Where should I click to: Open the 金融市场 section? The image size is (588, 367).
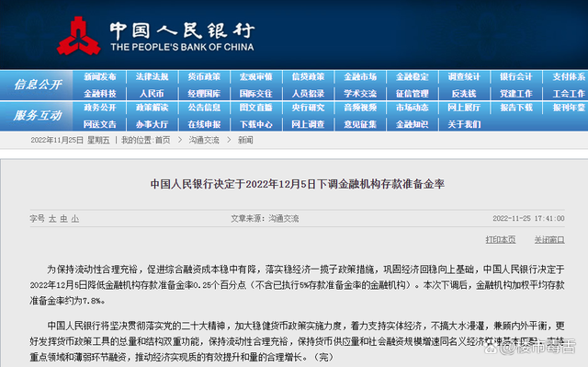360,77
